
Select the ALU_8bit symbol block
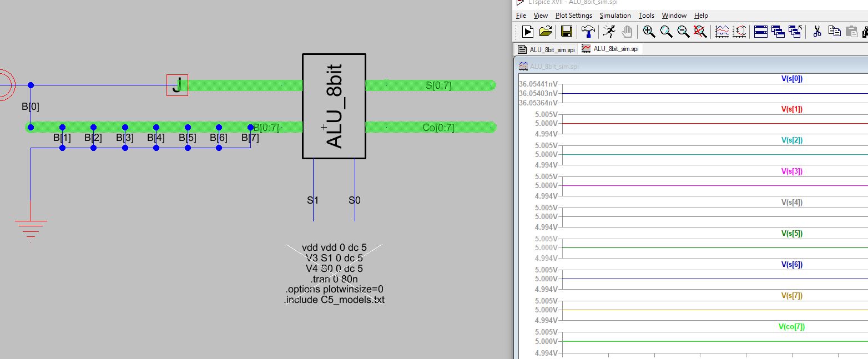point(334,107)
